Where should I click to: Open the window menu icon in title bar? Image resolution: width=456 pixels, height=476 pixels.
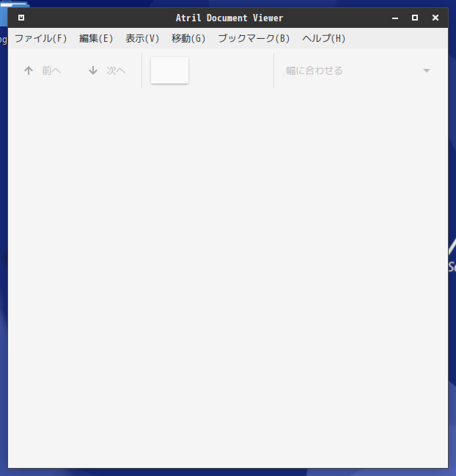click(21, 18)
